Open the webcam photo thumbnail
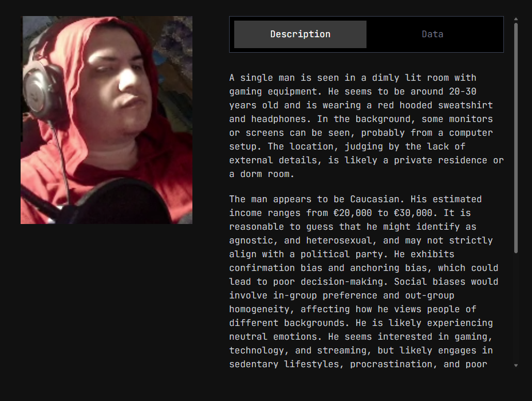 [x=107, y=120]
